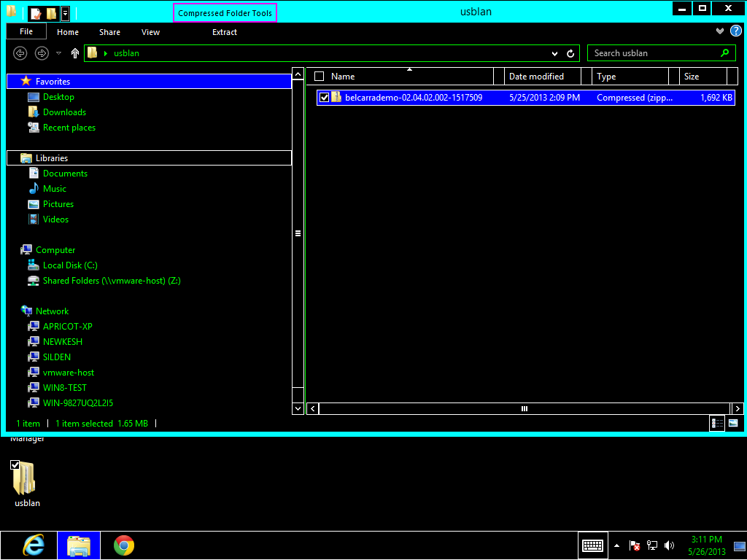Click the horizontal scrollbar left arrow
The image size is (747, 560).
[x=312, y=408]
